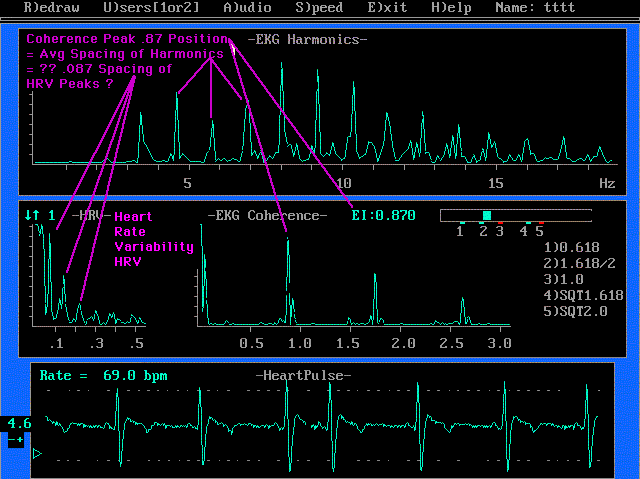The width and height of the screenshot is (640, 479).
Task: Click marker number 4 under EI bar
Action: click(x=524, y=231)
